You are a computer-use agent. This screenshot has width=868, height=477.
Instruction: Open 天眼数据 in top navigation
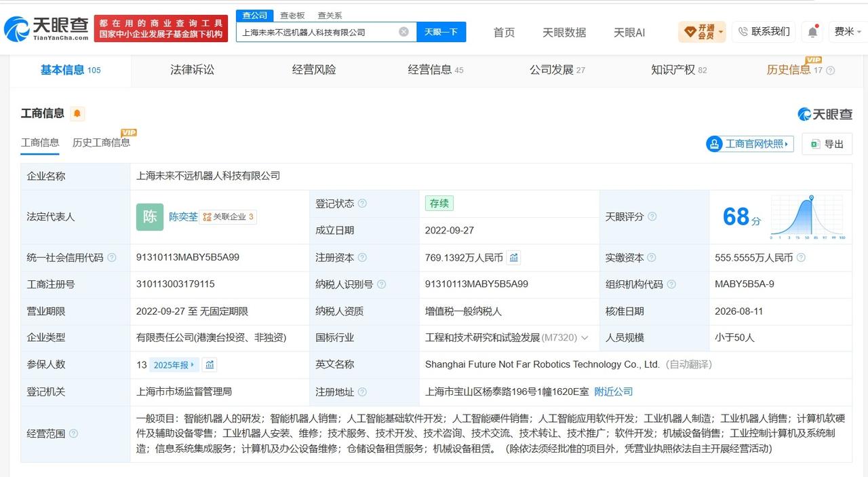[x=564, y=32]
